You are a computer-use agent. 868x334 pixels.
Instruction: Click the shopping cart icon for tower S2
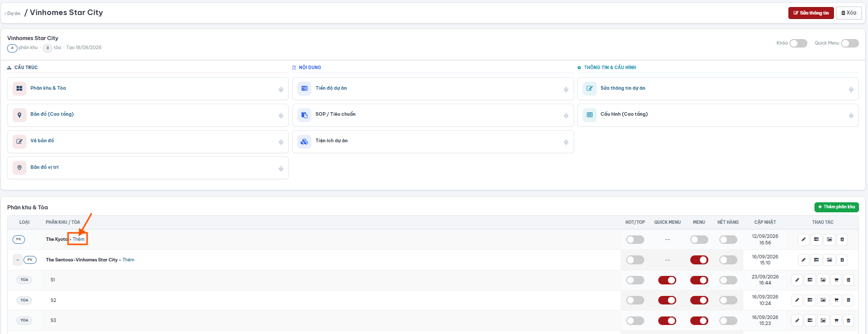point(836,300)
